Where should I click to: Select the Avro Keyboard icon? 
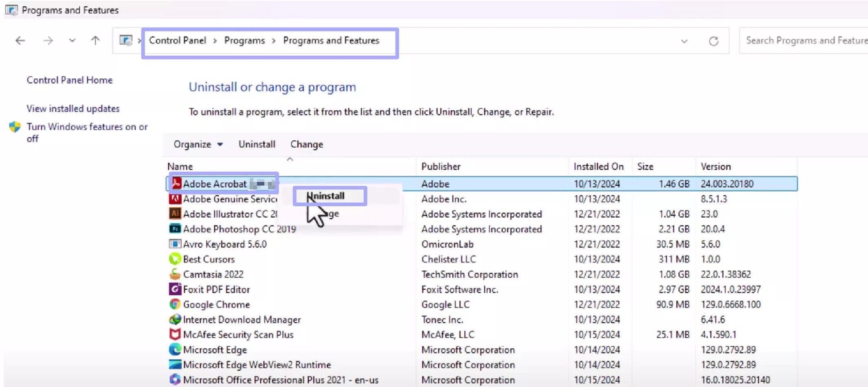click(175, 244)
